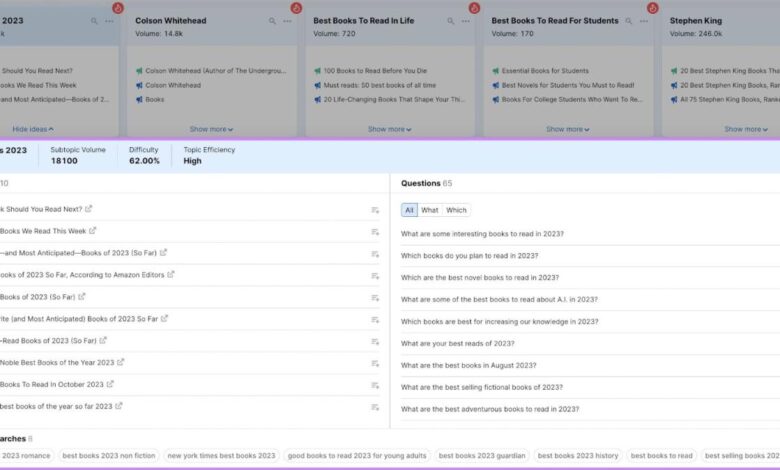Open external link icon after 'Books To Read In October 2023'
The height and width of the screenshot is (470, 780).
pyautogui.click(x=110, y=384)
